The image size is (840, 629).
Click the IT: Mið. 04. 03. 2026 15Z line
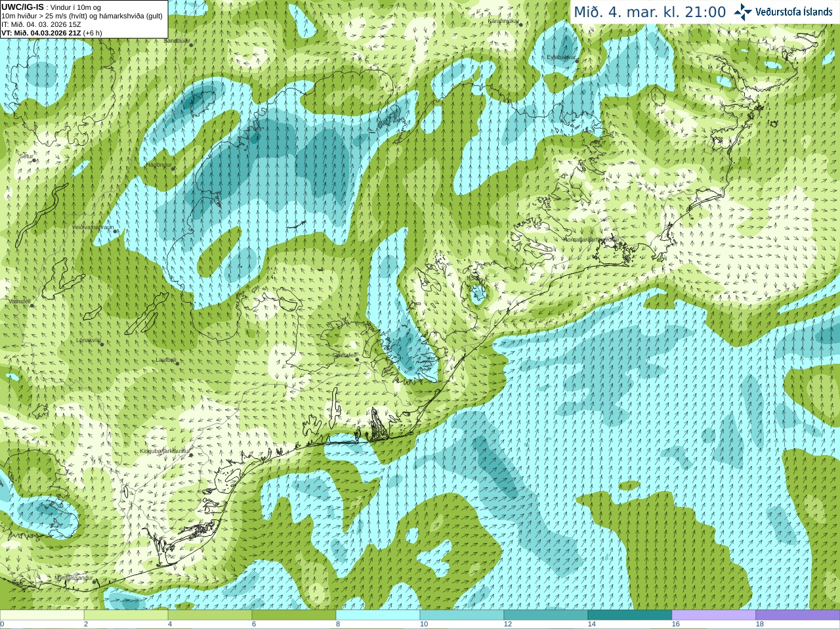tap(41, 24)
